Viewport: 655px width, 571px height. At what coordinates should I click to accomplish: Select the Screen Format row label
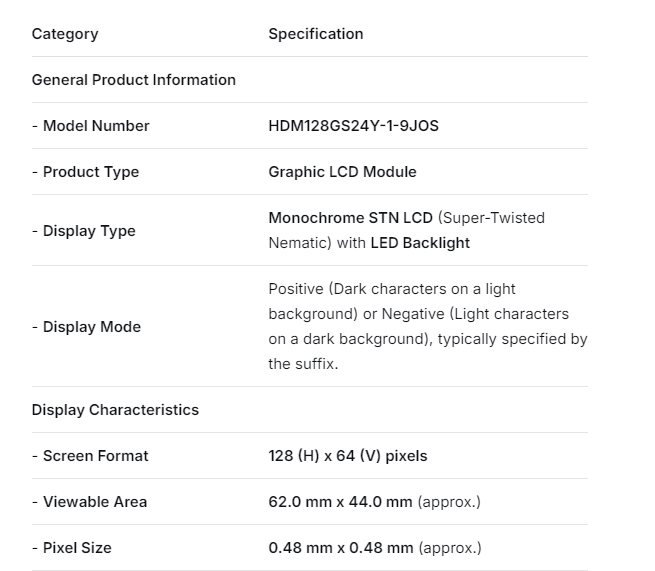point(90,456)
